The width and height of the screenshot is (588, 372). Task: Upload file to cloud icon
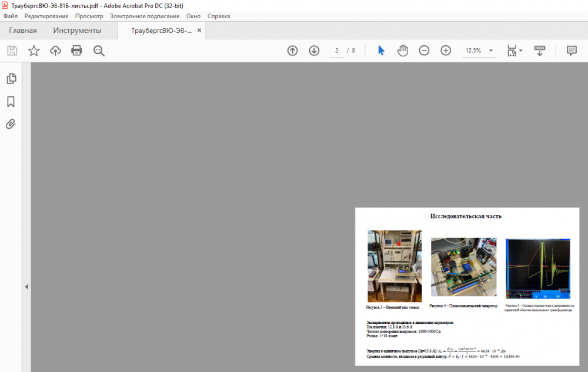click(55, 51)
